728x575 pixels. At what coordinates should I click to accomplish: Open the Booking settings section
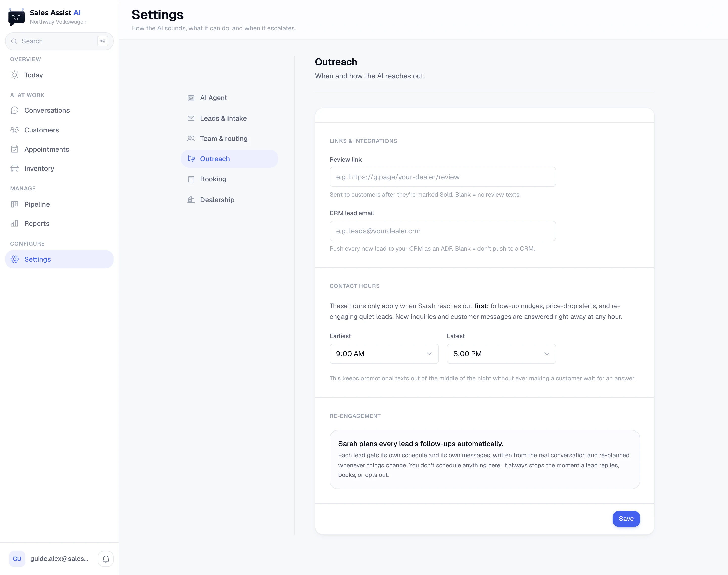(x=229, y=179)
